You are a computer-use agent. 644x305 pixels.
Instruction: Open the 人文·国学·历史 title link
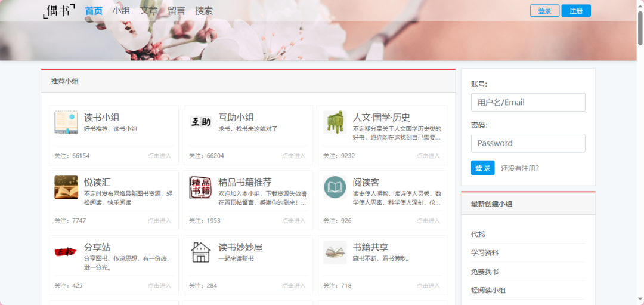(x=382, y=118)
